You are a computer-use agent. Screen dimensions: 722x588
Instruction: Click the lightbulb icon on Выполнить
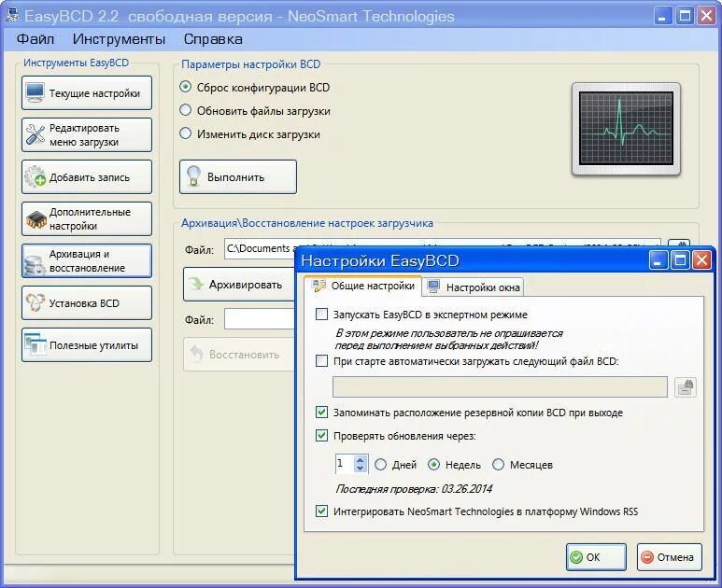coord(194,176)
